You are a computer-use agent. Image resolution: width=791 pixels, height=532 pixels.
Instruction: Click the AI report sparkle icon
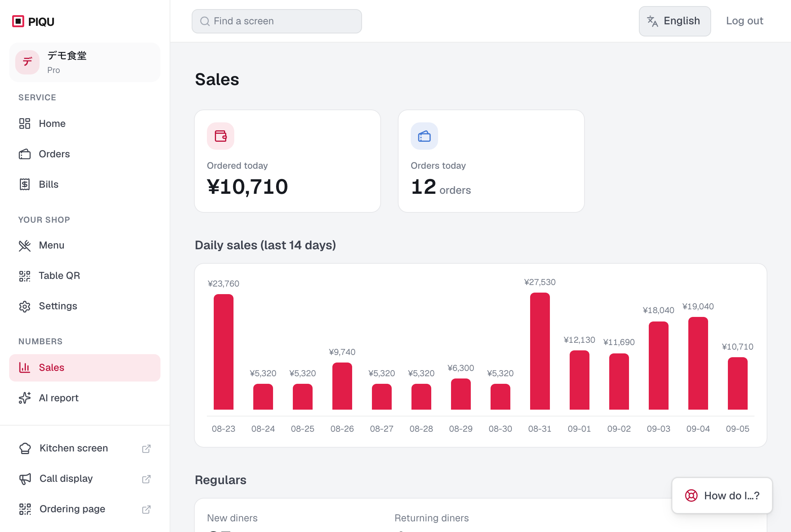(x=25, y=398)
